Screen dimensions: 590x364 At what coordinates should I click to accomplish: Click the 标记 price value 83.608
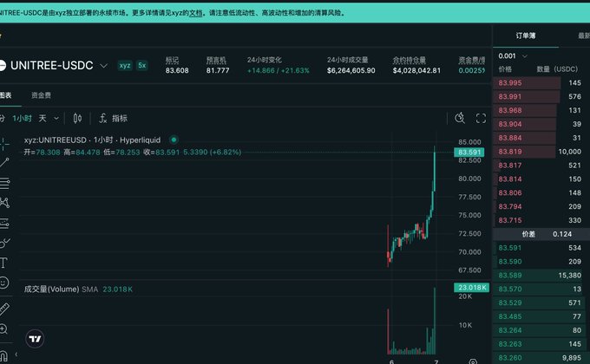click(x=177, y=70)
